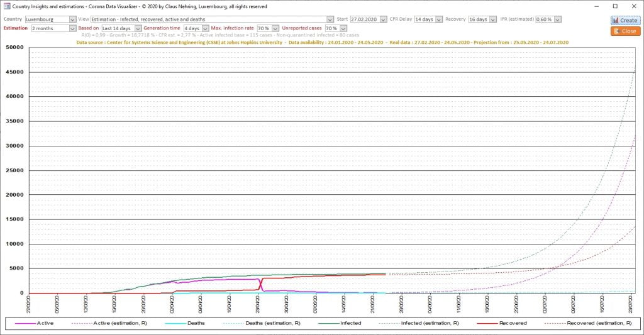This screenshot has height=335, width=644.
Task: Click the Create button
Action: (625, 20)
